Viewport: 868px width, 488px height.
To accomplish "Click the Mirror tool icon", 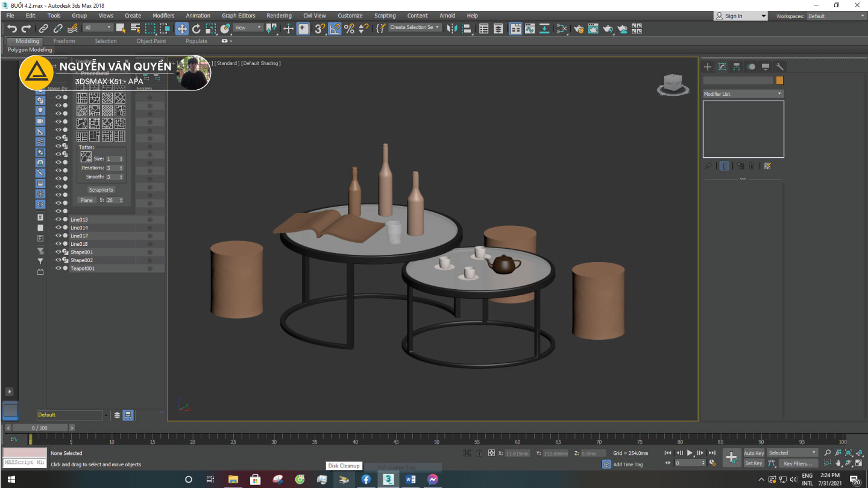I will click(x=451, y=28).
